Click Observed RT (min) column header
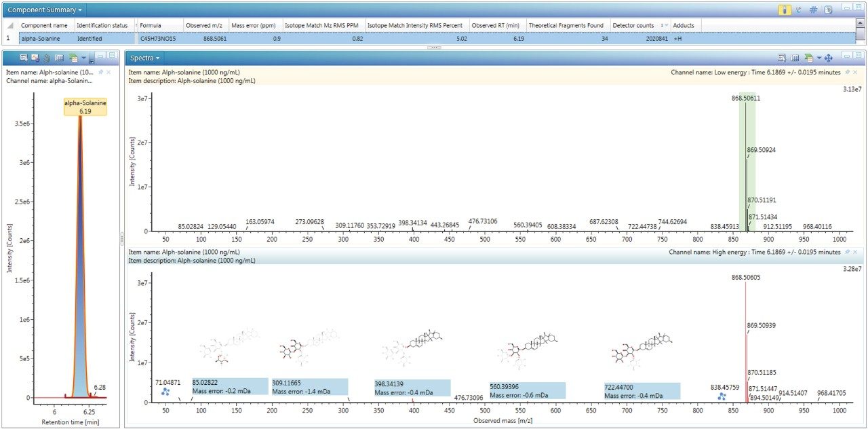868x429 pixels. (496, 25)
